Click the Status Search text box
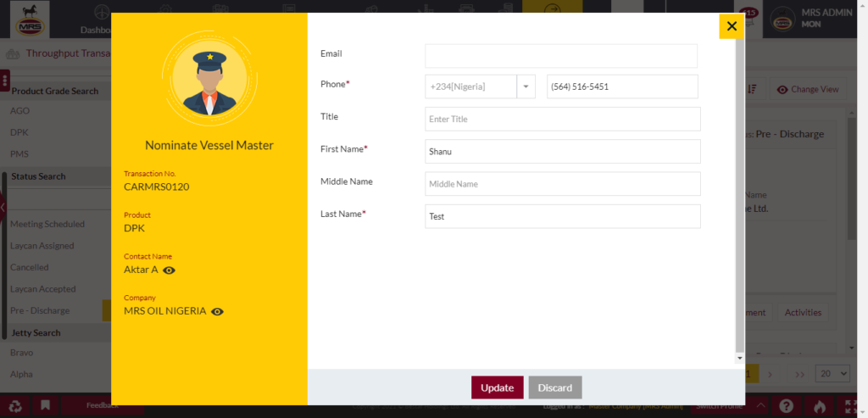This screenshot has height=418, width=868. click(58, 198)
